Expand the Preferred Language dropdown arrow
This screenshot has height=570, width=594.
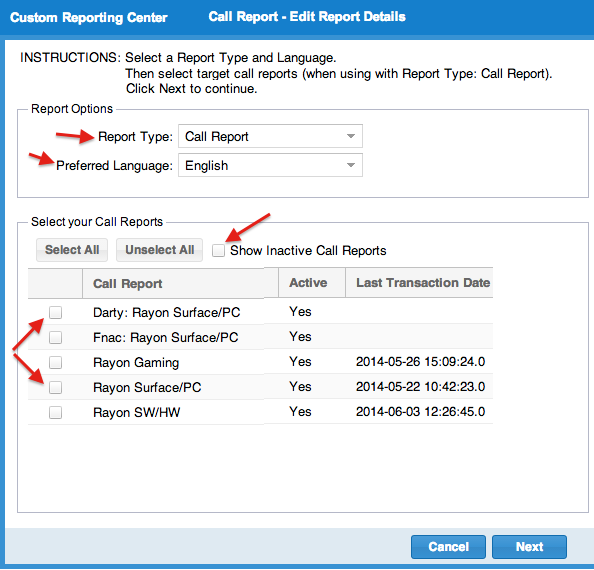(351, 165)
